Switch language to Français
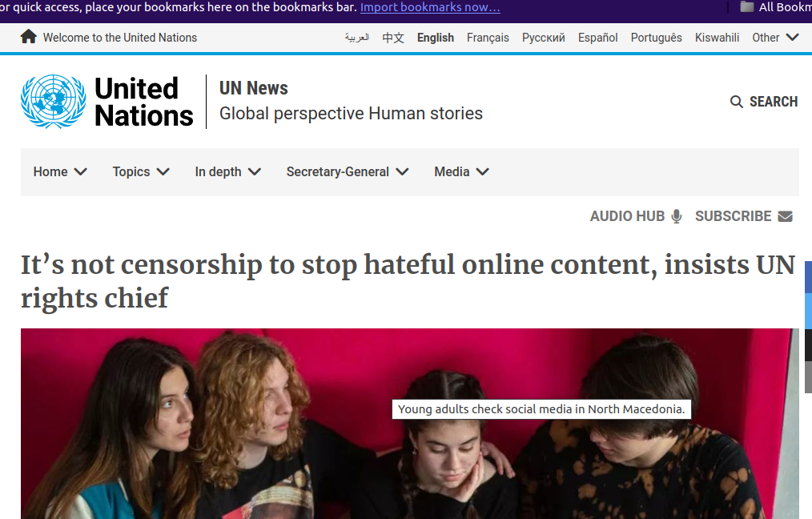This screenshot has height=519, width=812. click(x=488, y=38)
